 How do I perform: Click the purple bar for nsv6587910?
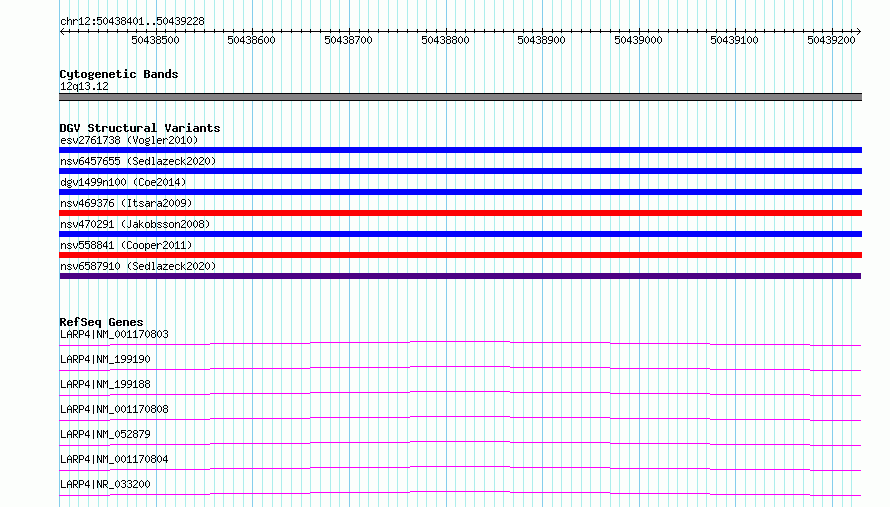tap(460, 276)
